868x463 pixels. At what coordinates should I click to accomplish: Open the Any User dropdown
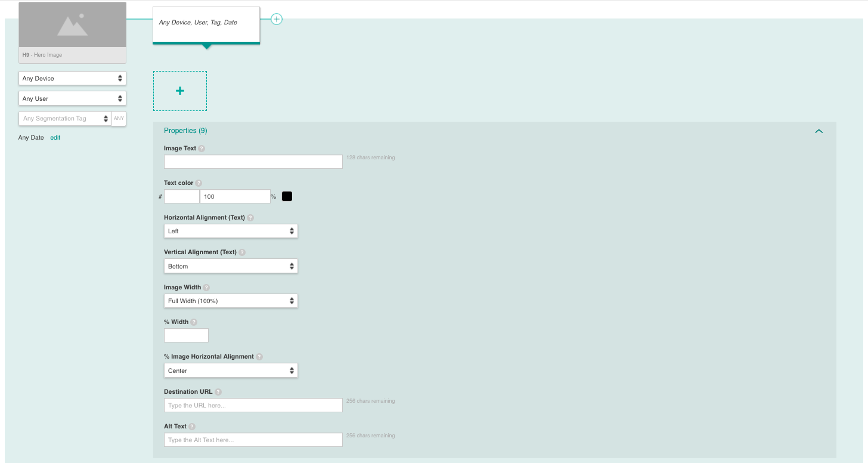click(x=73, y=98)
